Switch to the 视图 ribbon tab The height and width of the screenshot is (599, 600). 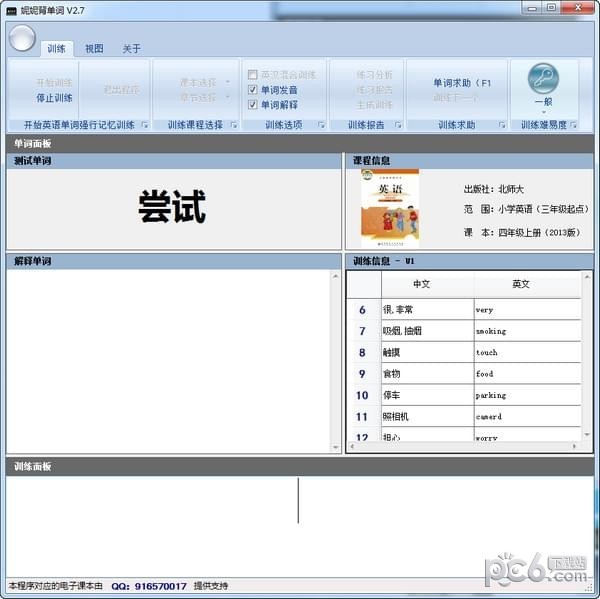94,49
